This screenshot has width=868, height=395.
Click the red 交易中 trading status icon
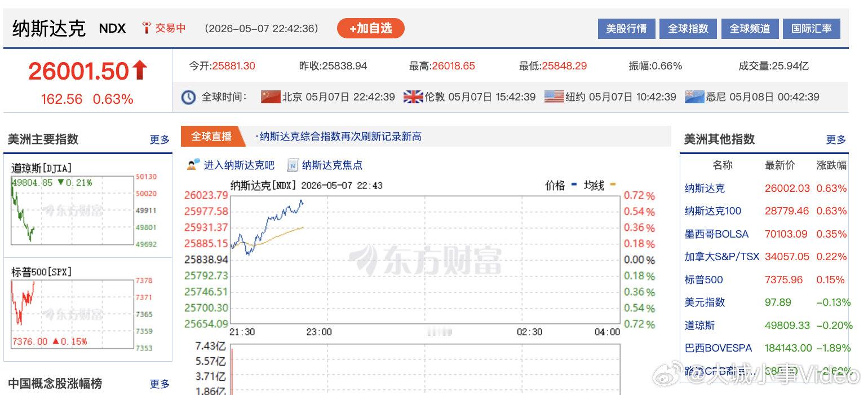146,28
